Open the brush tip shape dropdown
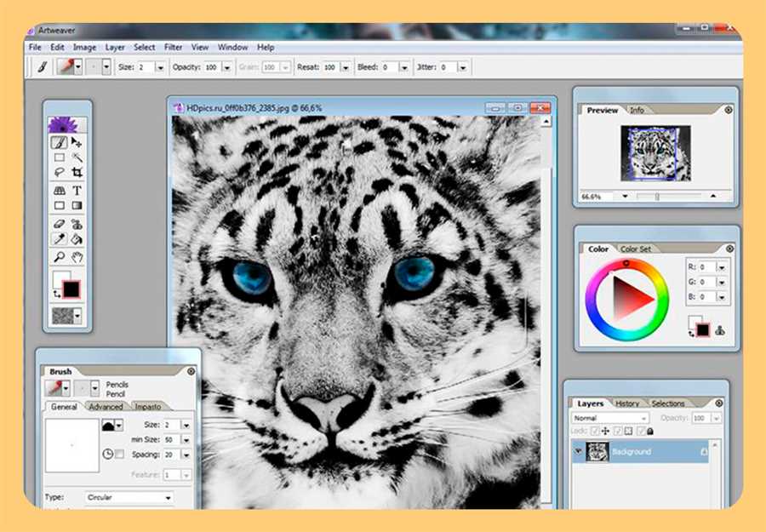Screen dimensions: 766x532 pyautogui.click(x=118, y=426)
